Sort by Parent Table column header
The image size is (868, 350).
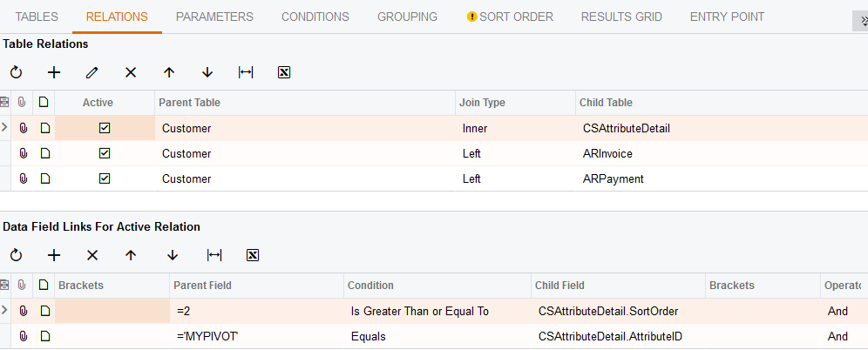pyautogui.click(x=304, y=103)
